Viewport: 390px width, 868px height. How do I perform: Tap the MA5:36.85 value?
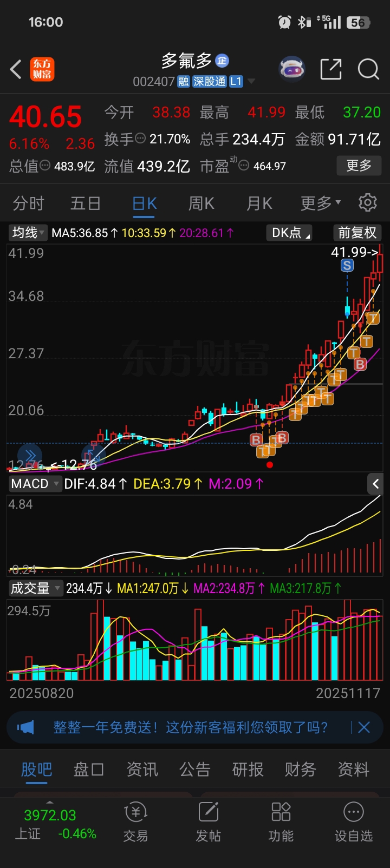tap(84, 233)
